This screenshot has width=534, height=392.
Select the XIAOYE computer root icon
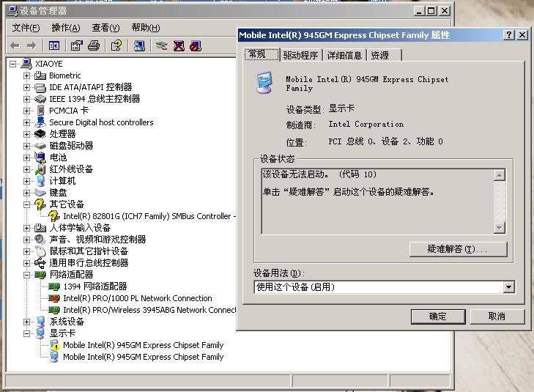tap(26, 63)
